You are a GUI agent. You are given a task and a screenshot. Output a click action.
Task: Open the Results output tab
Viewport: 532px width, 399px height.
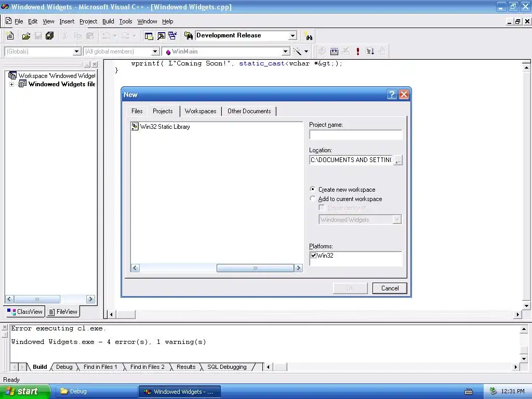[x=186, y=367]
